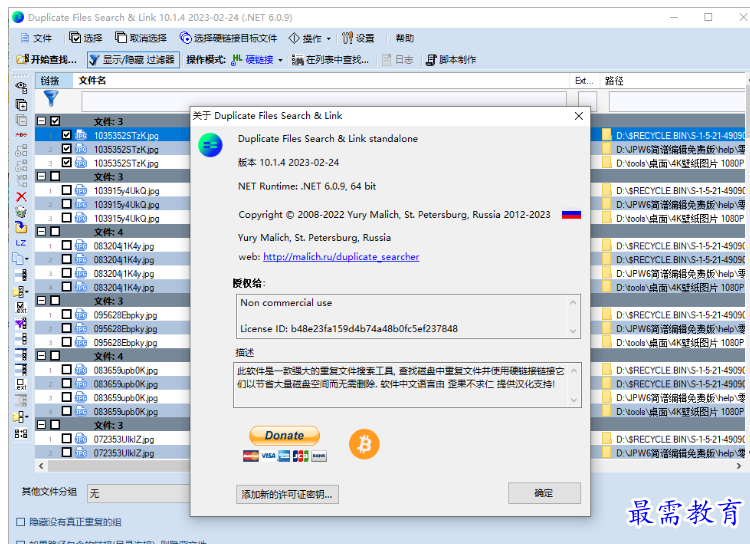Open the dropdown arrow next to 操作 menu
The height and width of the screenshot is (544, 750).
329,39
